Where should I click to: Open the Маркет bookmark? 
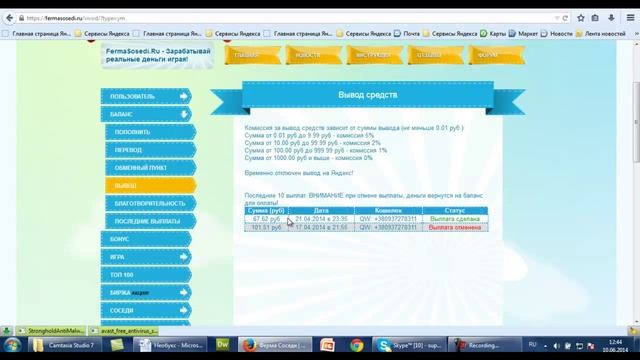click(x=524, y=33)
